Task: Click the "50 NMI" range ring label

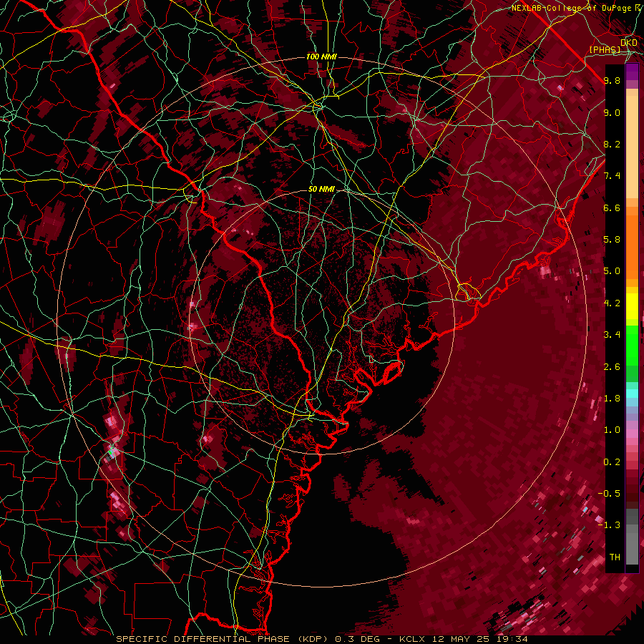Action: (x=321, y=190)
